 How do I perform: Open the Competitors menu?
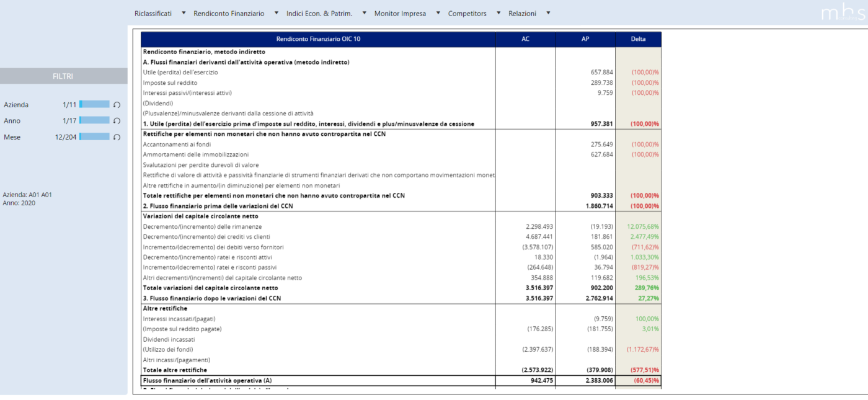[x=467, y=13]
